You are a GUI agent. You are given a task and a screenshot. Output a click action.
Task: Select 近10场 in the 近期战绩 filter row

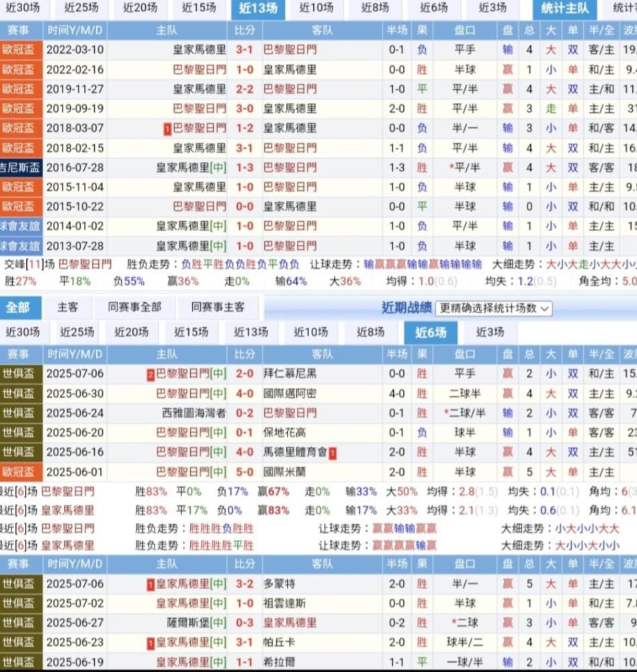point(311,332)
